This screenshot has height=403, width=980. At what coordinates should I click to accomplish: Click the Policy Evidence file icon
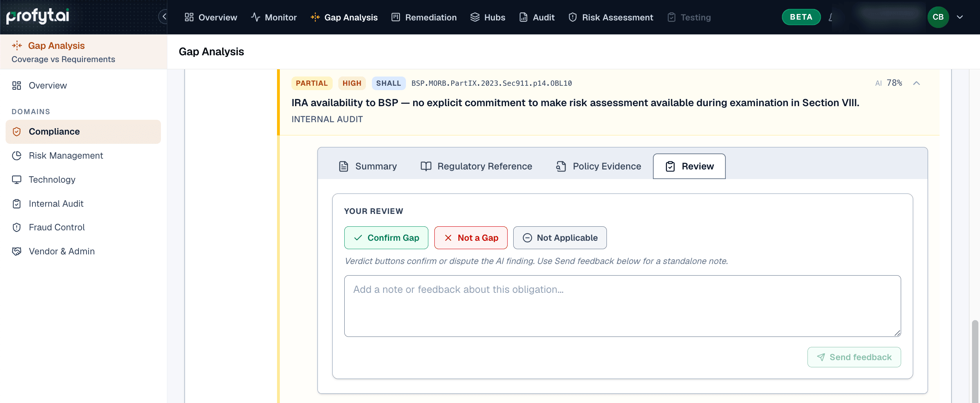tap(561, 166)
